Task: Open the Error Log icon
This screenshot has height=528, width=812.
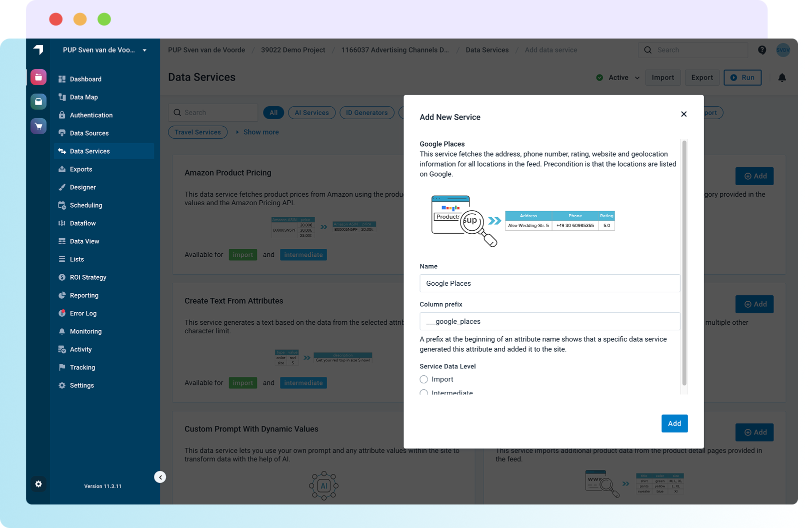Action: click(62, 313)
